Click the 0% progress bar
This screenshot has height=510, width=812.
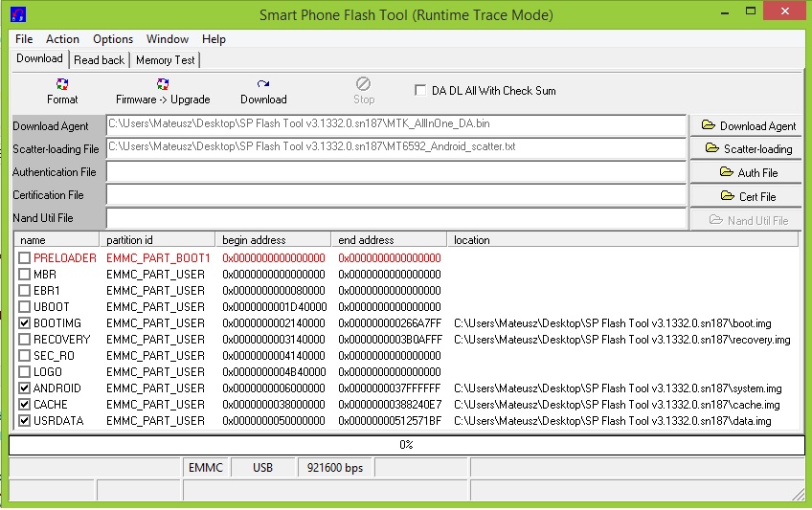pos(406,445)
